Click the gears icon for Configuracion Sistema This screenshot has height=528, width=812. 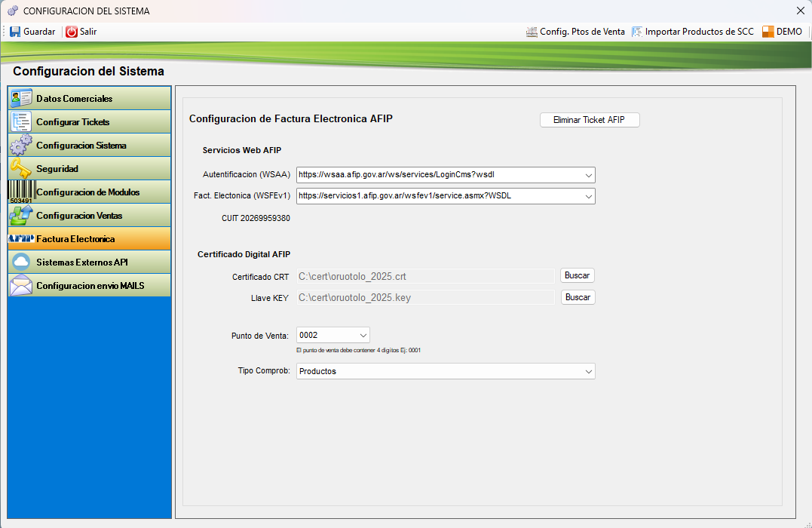tap(20, 145)
